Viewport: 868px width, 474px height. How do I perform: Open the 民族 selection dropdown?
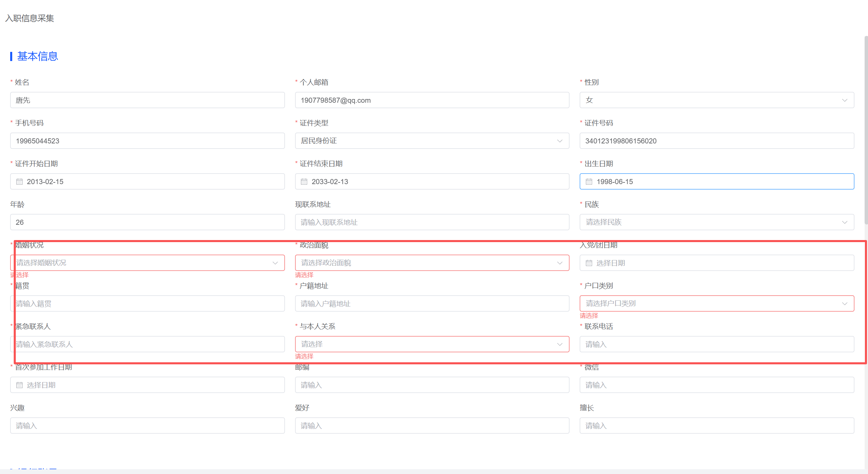click(716, 222)
